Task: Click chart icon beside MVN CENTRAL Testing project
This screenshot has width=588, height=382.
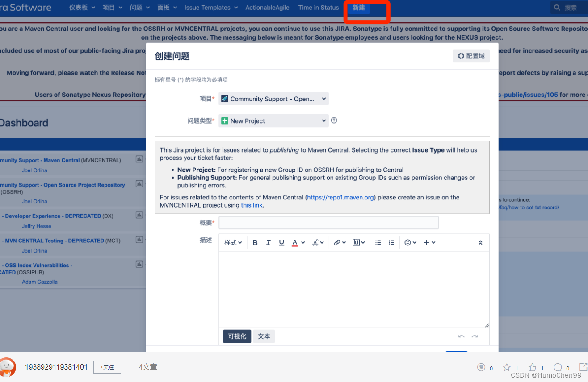Action: (x=139, y=240)
